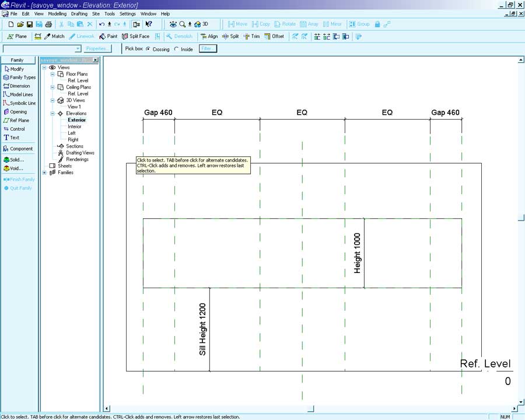Click the Split Face tool
Image resolution: width=525 pixels, height=420 pixels.
click(135, 36)
